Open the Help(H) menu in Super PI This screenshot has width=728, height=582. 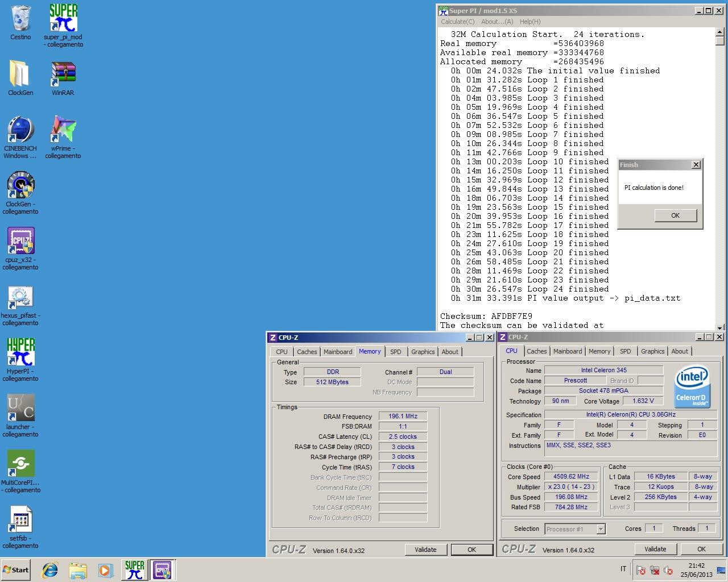(x=530, y=22)
